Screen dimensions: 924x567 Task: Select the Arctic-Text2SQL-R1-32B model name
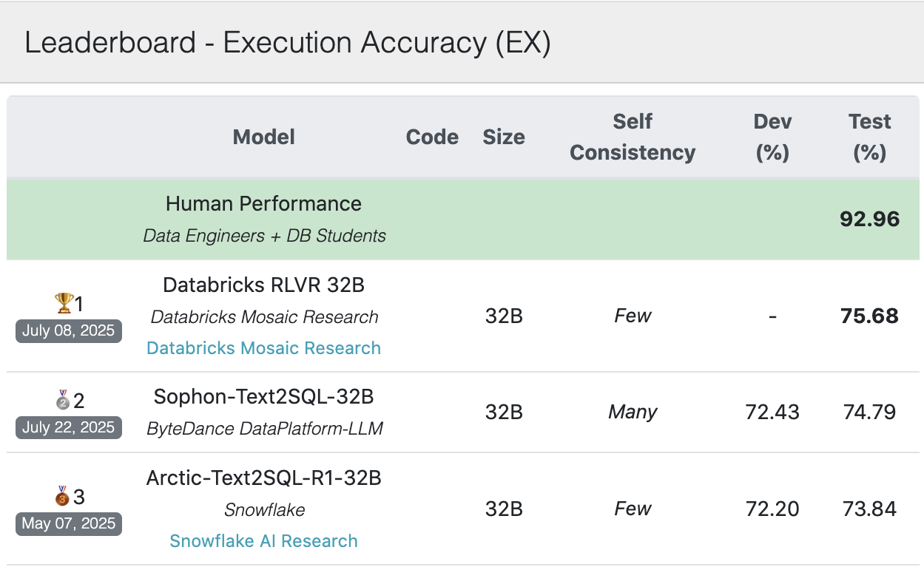click(264, 478)
